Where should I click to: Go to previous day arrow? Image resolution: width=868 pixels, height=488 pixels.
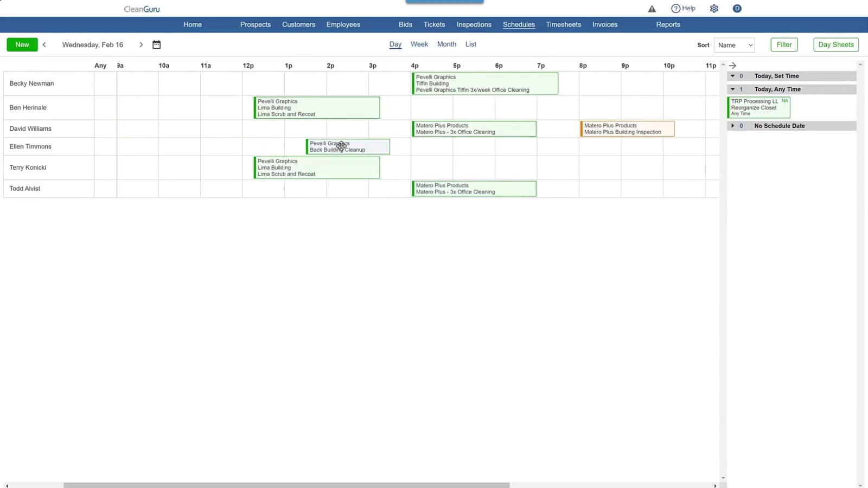coord(44,44)
